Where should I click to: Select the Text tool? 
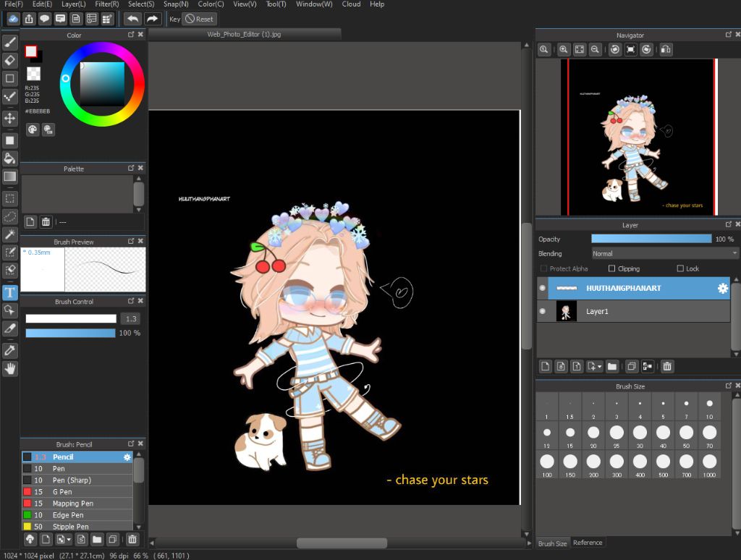[x=10, y=292]
